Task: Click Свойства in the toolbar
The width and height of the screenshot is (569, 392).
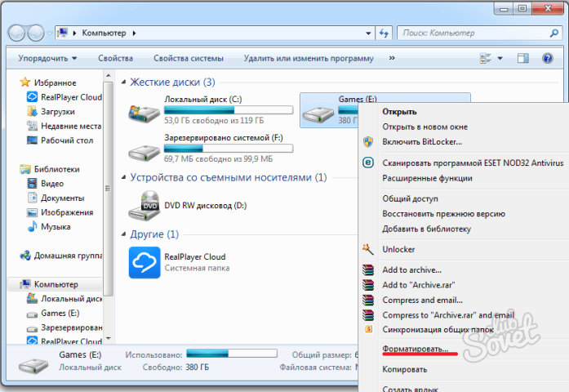Action: click(x=115, y=59)
